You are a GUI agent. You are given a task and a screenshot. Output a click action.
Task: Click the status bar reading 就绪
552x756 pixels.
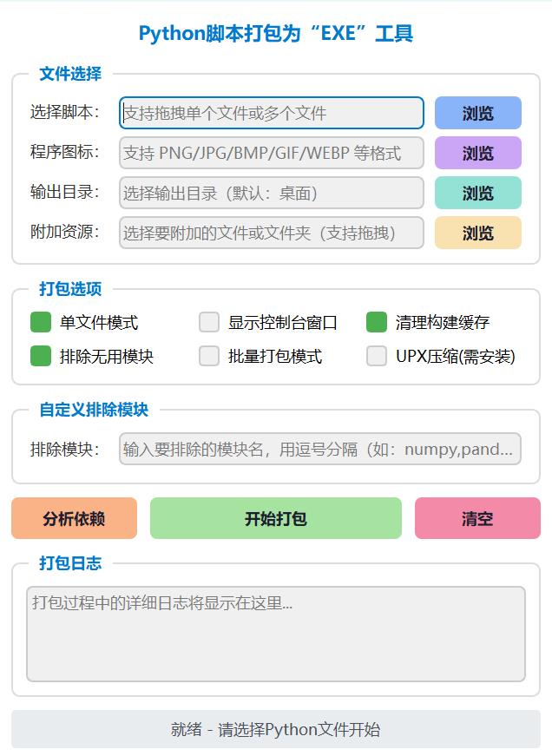275,729
